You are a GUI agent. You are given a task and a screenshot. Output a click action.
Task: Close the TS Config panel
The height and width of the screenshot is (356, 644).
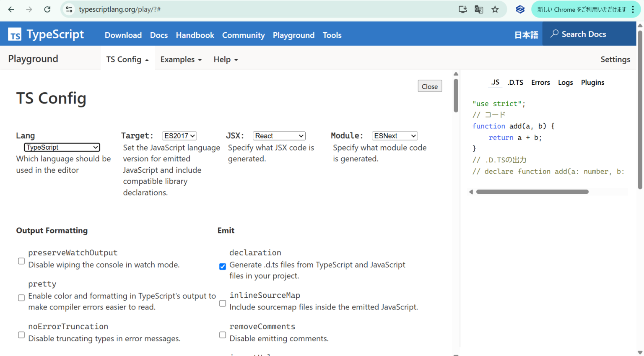point(430,86)
